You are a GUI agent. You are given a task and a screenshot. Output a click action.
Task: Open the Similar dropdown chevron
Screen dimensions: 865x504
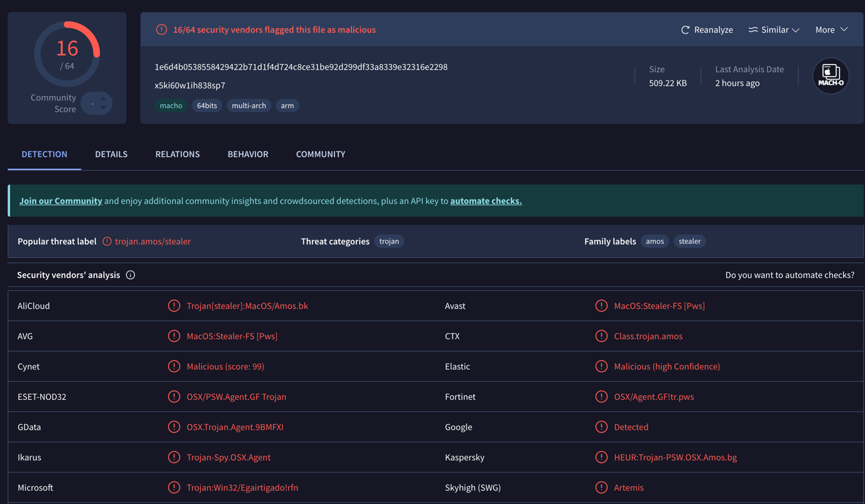(795, 30)
